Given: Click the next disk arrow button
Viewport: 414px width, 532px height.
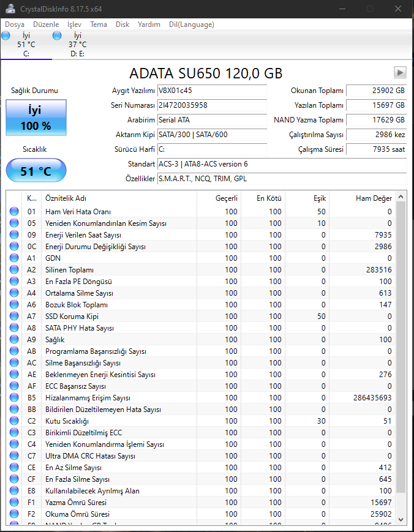Looking at the screenshot, I should click(x=400, y=72).
